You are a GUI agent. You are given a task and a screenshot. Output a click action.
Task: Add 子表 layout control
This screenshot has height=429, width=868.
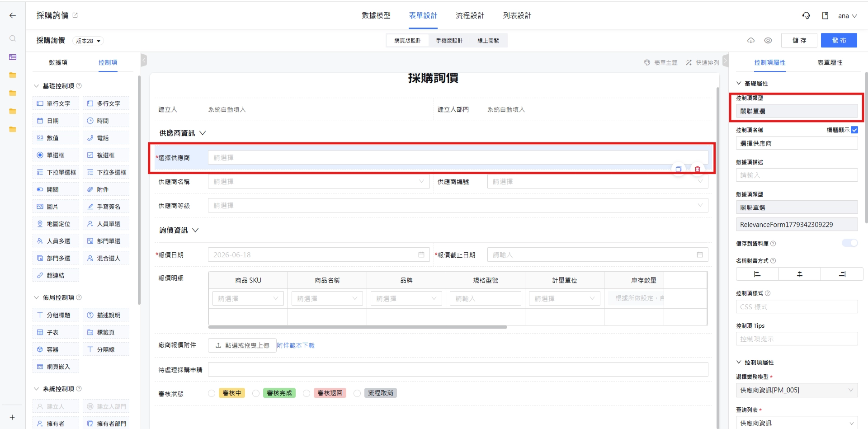56,332
